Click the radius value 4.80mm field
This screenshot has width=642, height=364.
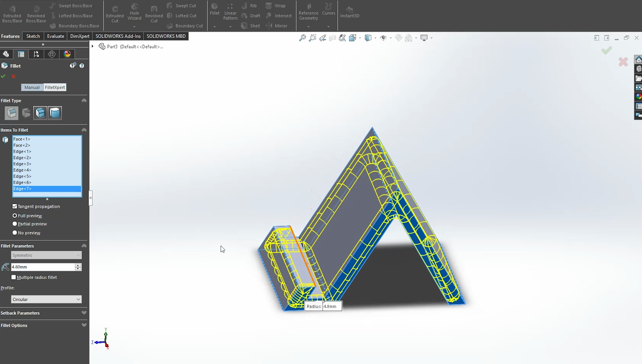pos(43,267)
